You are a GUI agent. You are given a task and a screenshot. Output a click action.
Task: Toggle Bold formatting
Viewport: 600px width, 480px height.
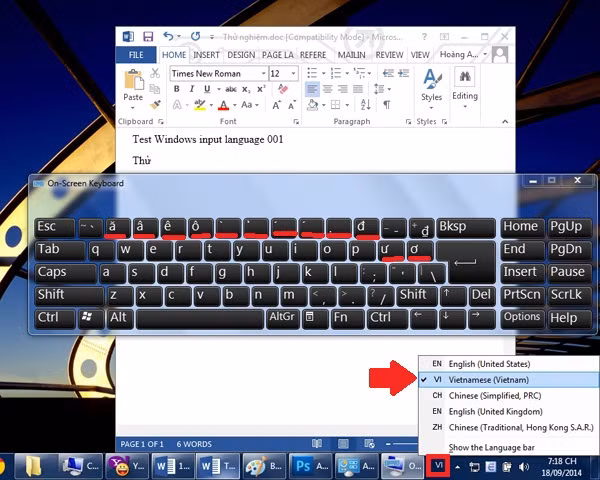point(176,89)
